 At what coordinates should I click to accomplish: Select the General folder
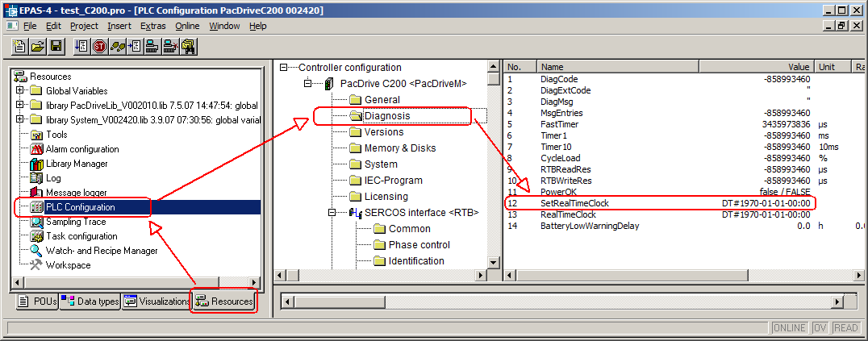pyautogui.click(x=382, y=100)
